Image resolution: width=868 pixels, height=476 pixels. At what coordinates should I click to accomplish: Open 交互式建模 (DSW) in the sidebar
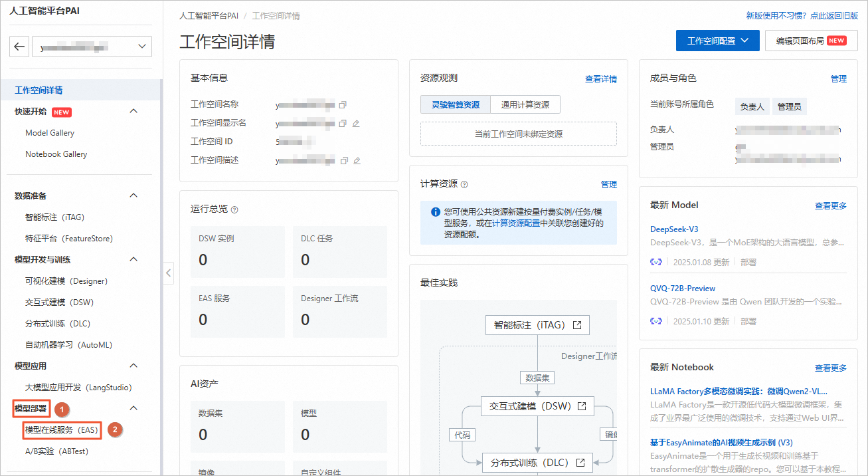[59, 302]
